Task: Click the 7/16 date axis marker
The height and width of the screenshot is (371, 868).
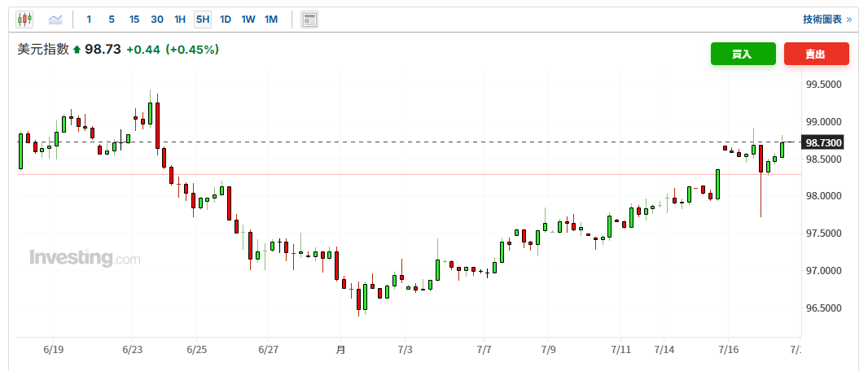Action: point(728,350)
